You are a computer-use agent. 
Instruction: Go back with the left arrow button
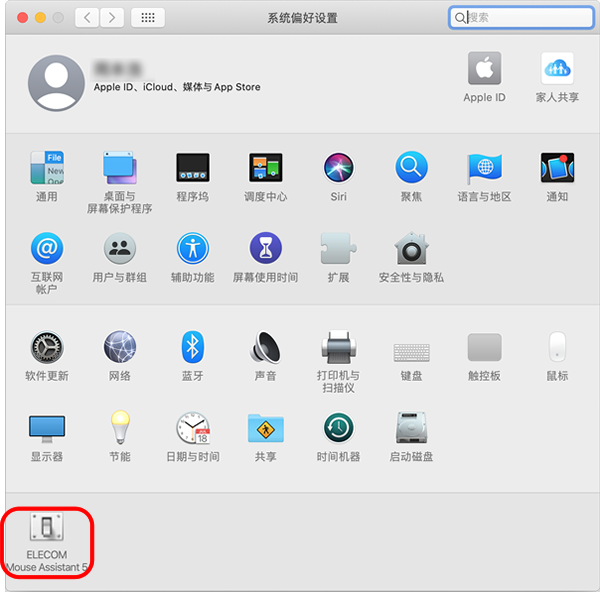[x=87, y=18]
